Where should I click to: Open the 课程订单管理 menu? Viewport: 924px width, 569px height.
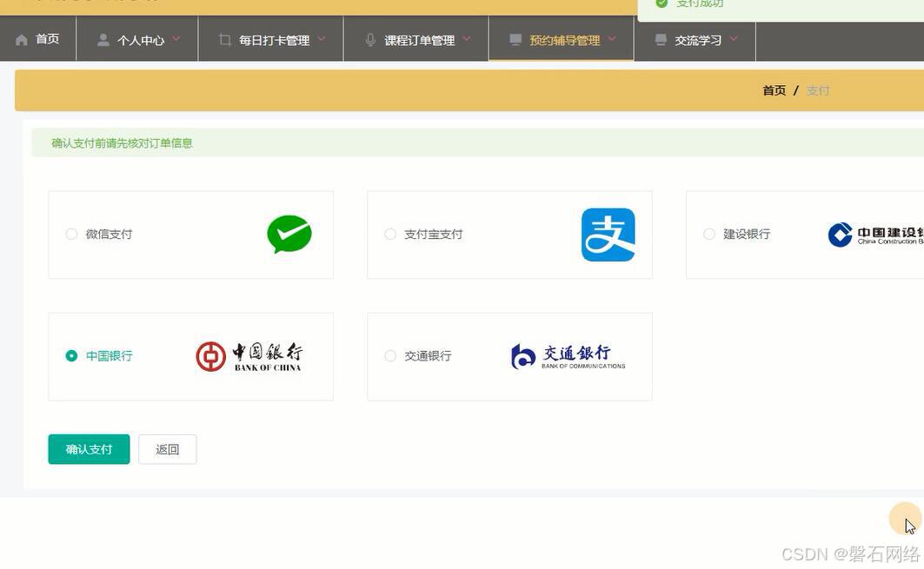pos(416,39)
